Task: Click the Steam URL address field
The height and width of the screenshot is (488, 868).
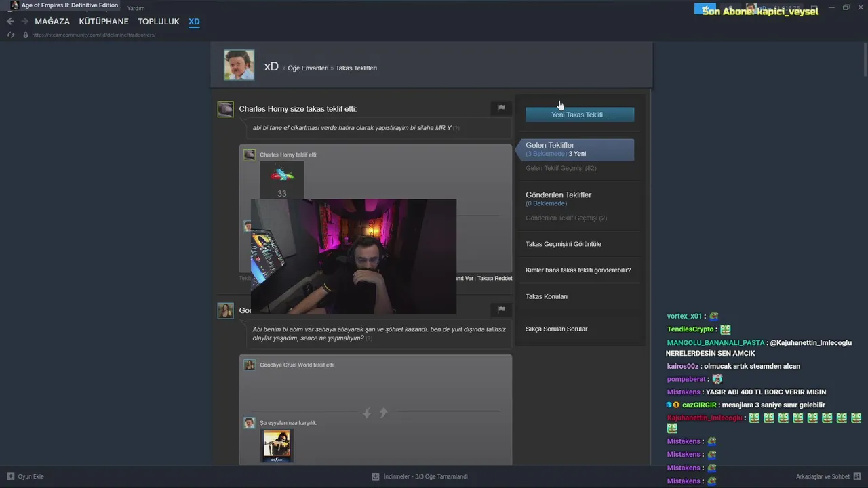Action: click(94, 35)
